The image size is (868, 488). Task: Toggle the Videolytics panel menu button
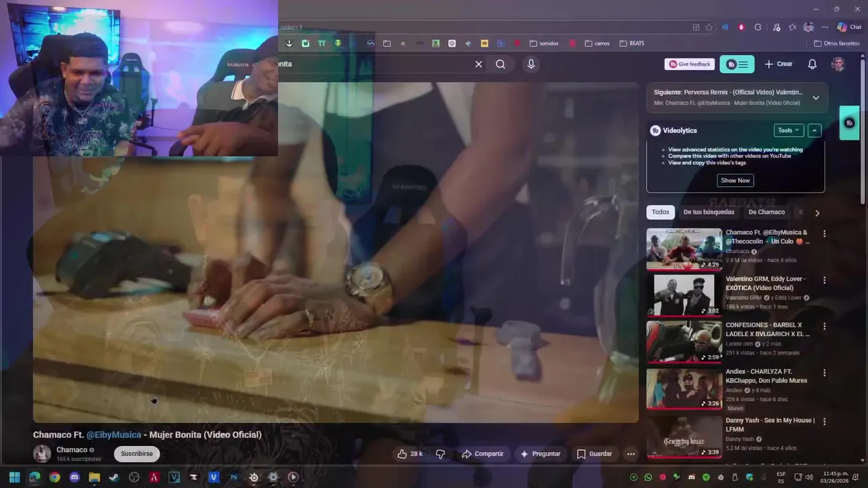[736, 64]
